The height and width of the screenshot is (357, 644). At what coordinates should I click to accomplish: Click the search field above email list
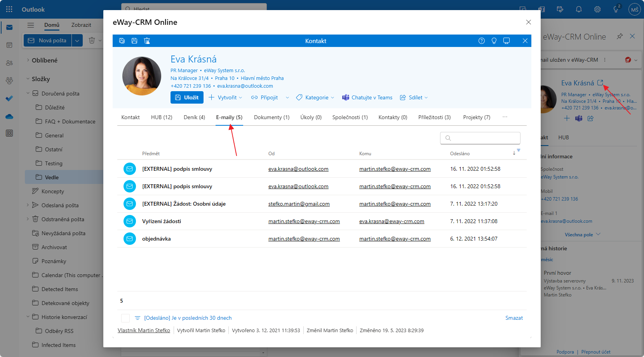[x=480, y=138]
